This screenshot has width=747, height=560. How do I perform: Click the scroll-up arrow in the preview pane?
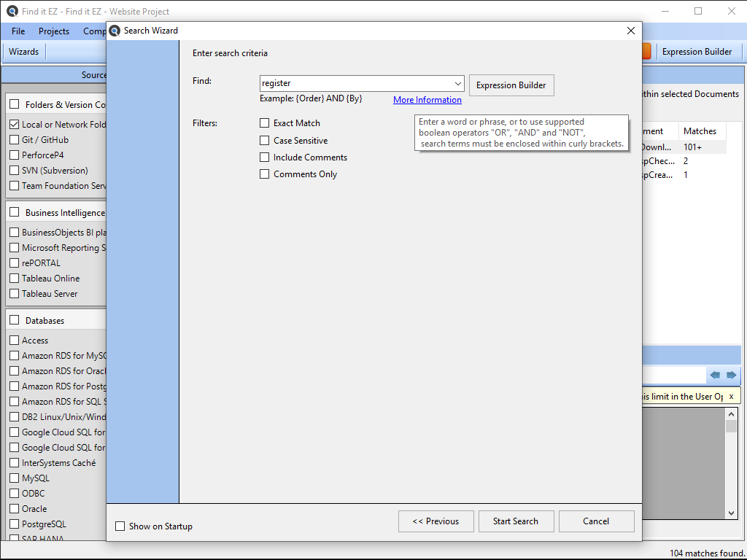click(732, 414)
